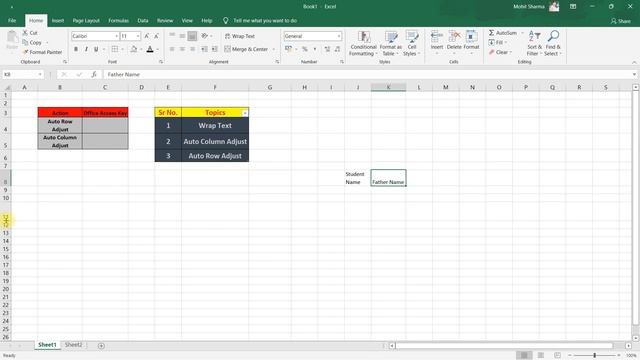Switch to the Review tab
This screenshot has height=360, width=640.
tap(165, 20)
